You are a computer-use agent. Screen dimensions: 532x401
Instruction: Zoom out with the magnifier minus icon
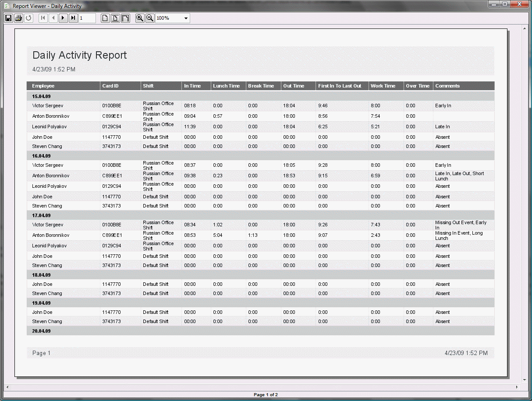pyautogui.click(x=150, y=18)
